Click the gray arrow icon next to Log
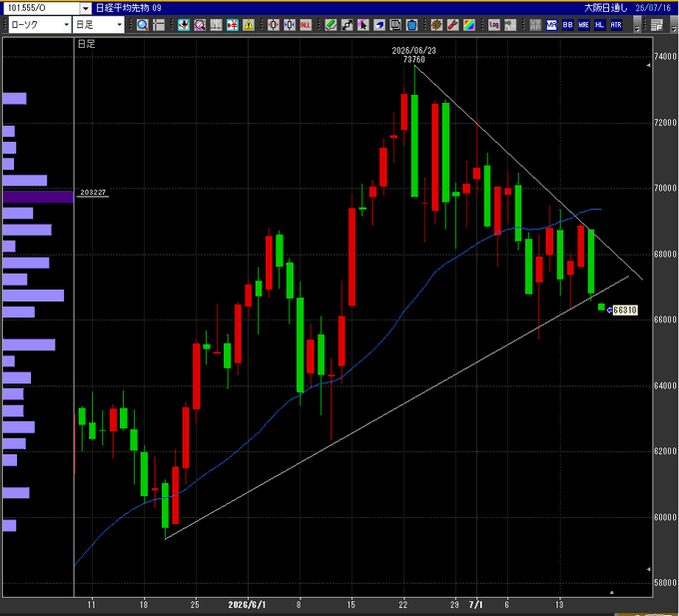 [x=510, y=25]
